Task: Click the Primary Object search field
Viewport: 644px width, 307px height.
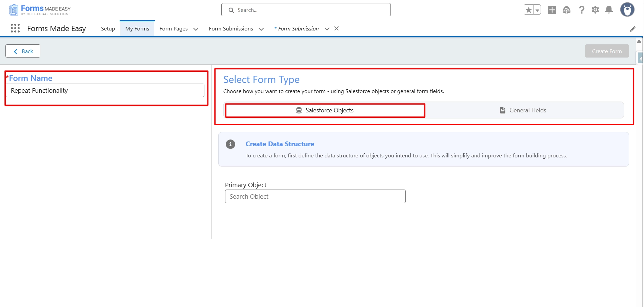Action: pos(315,196)
